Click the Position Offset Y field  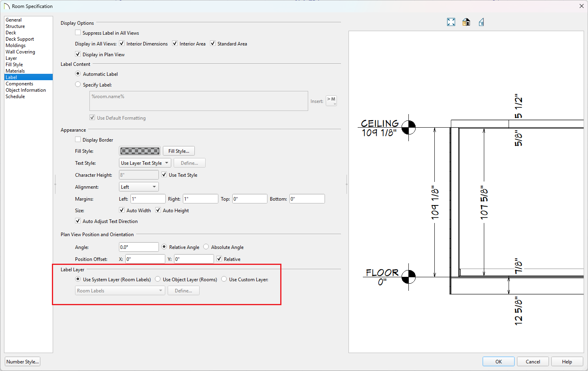point(194,259)
